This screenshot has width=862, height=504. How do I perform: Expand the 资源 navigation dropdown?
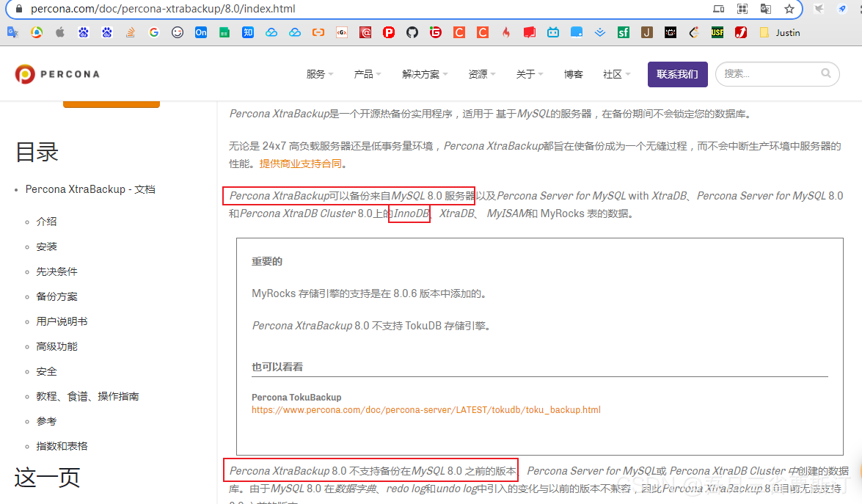[x=482, y=74]
